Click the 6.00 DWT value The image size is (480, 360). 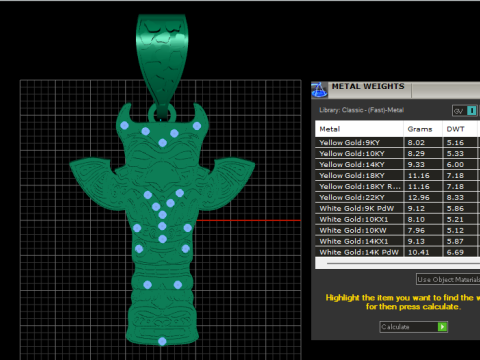[x=455, y=165]
